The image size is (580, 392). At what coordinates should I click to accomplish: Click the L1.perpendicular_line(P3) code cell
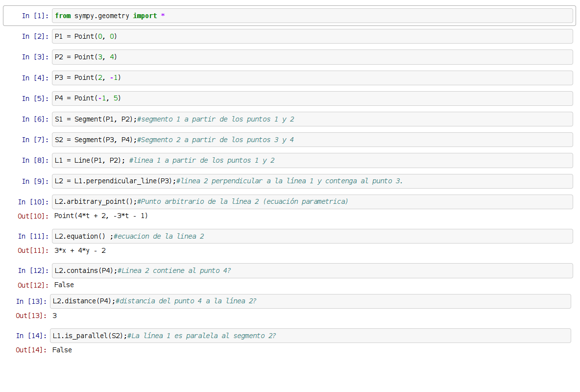point(313,181)
